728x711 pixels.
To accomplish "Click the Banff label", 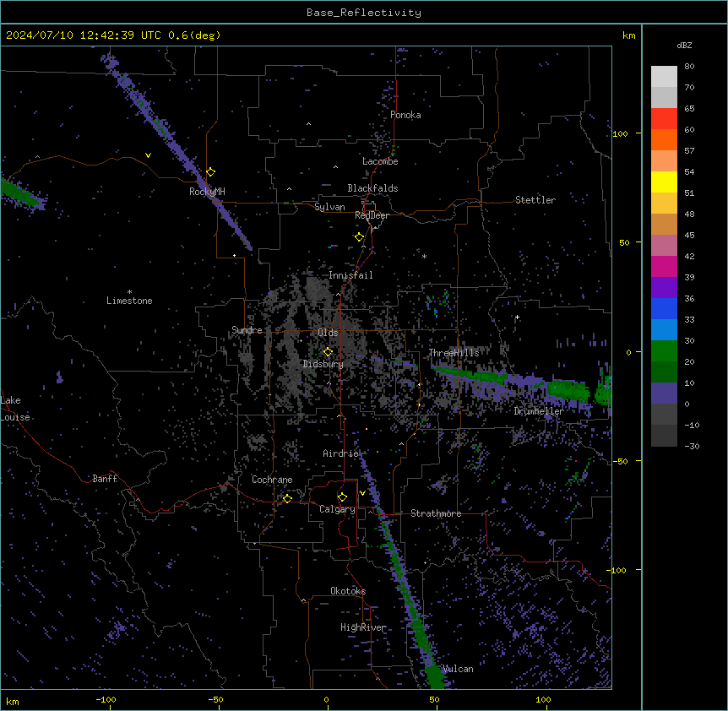I will point(105,479).
